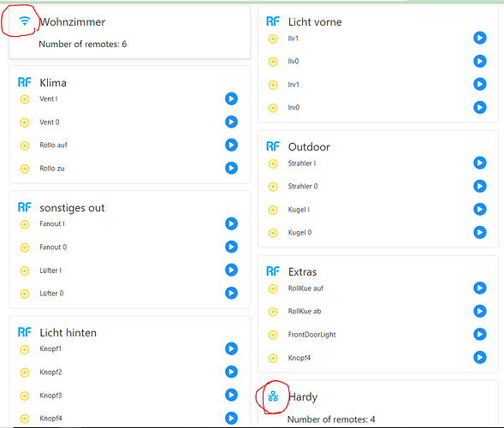Play Knopf2 in Licht hinten
The height and width of the screenshot is (428, 504).
[x=231, y=372]
